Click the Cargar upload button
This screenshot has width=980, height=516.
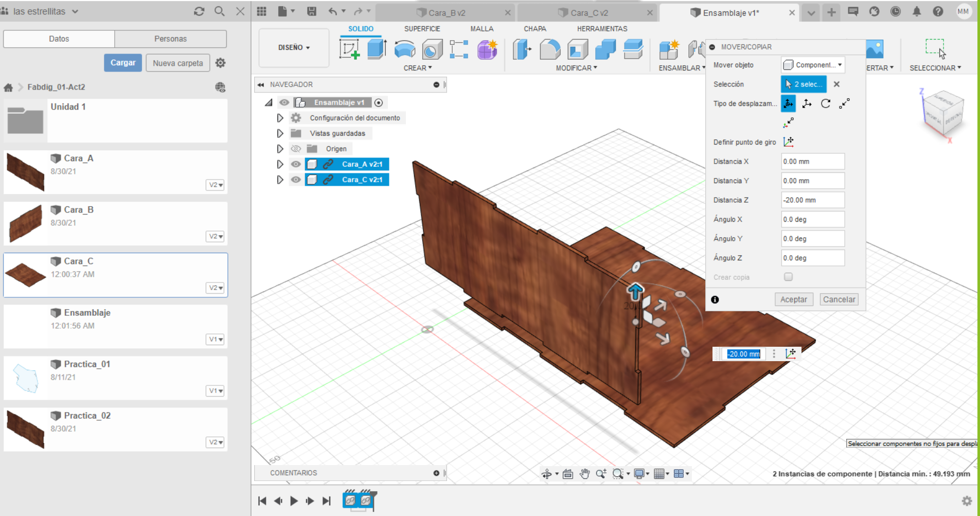(123, 63)
